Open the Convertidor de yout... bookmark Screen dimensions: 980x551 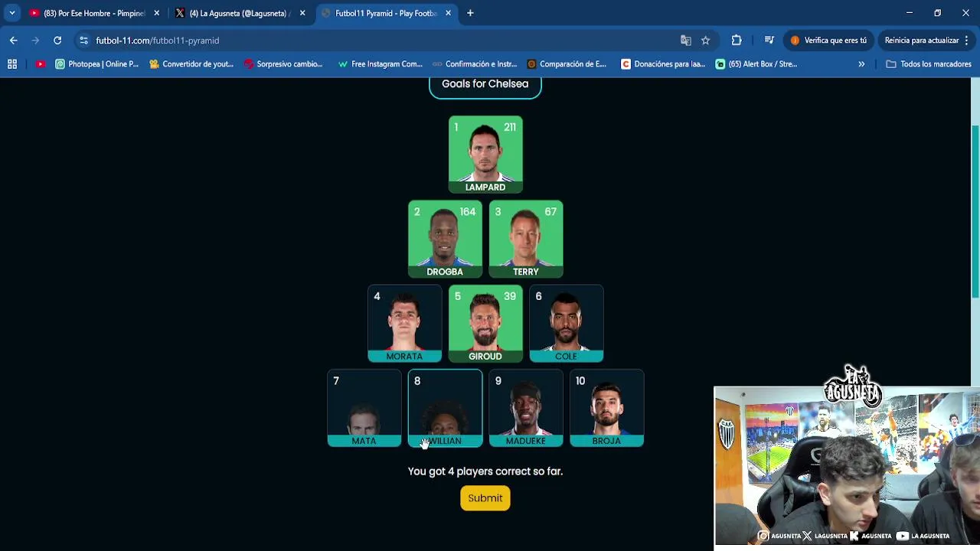191,64
